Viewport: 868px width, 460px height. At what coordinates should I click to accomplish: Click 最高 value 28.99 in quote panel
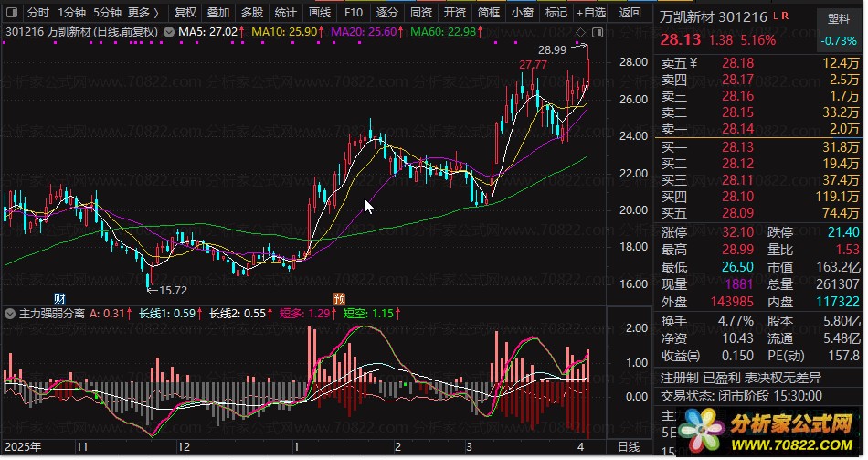pyautogui.click(x=738, y=250)
